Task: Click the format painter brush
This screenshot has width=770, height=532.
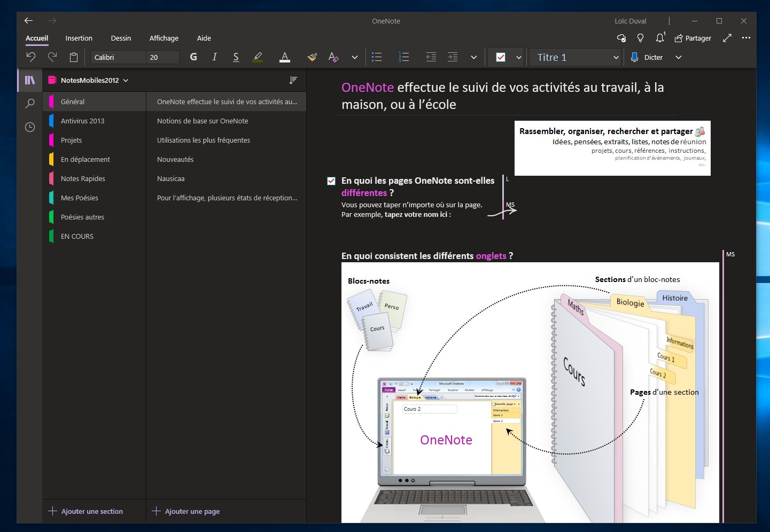Action: [x=313, y=57]
